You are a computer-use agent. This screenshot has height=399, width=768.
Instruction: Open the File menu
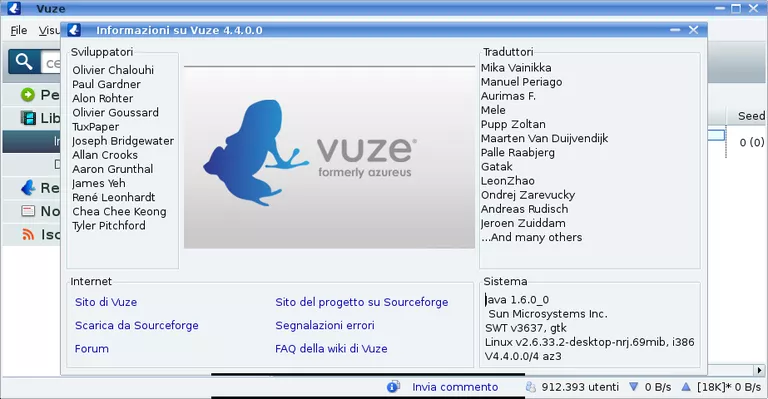point(19,30)
